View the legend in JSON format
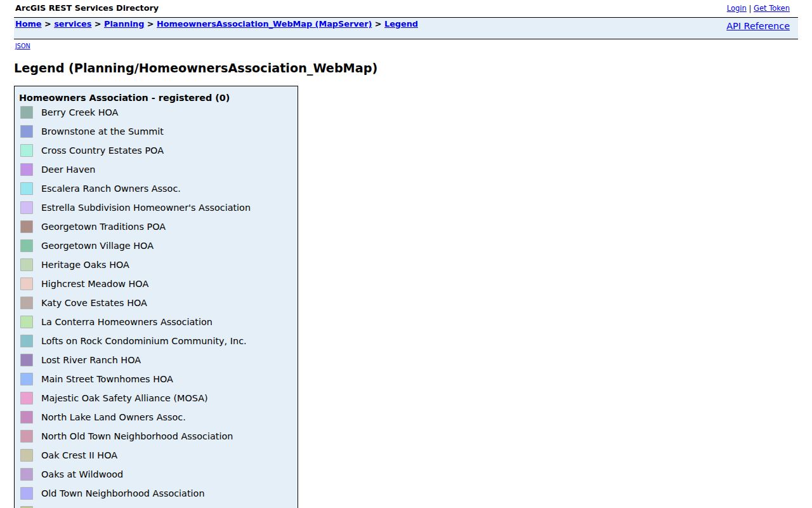 pyautogui.click(x=22, y=46)
